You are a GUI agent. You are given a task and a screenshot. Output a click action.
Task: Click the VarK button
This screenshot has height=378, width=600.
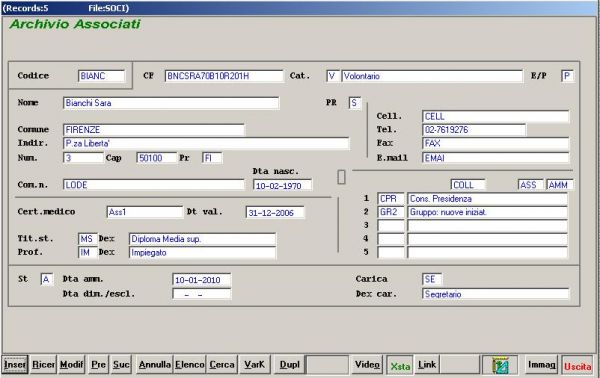tap(254, 365)
